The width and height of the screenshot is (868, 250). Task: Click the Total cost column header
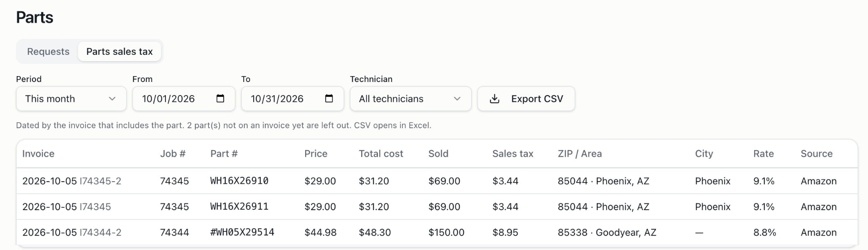click(381, 154)
